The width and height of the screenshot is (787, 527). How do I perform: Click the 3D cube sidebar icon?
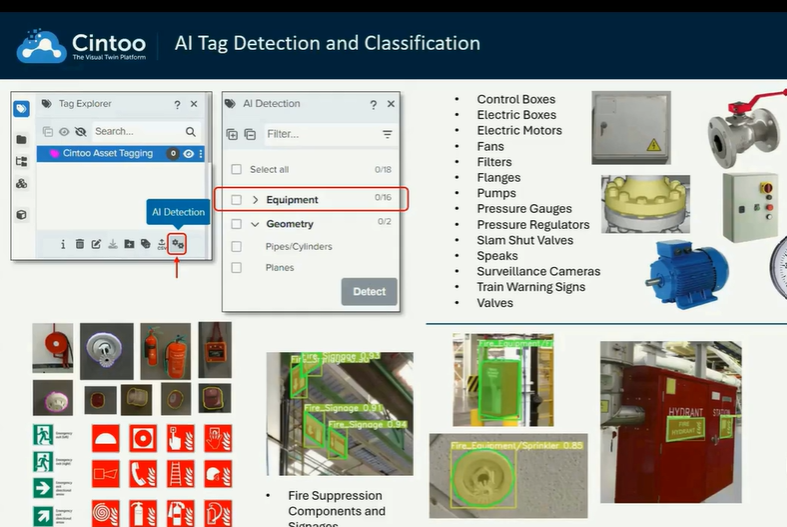click(x=21, y=215)
